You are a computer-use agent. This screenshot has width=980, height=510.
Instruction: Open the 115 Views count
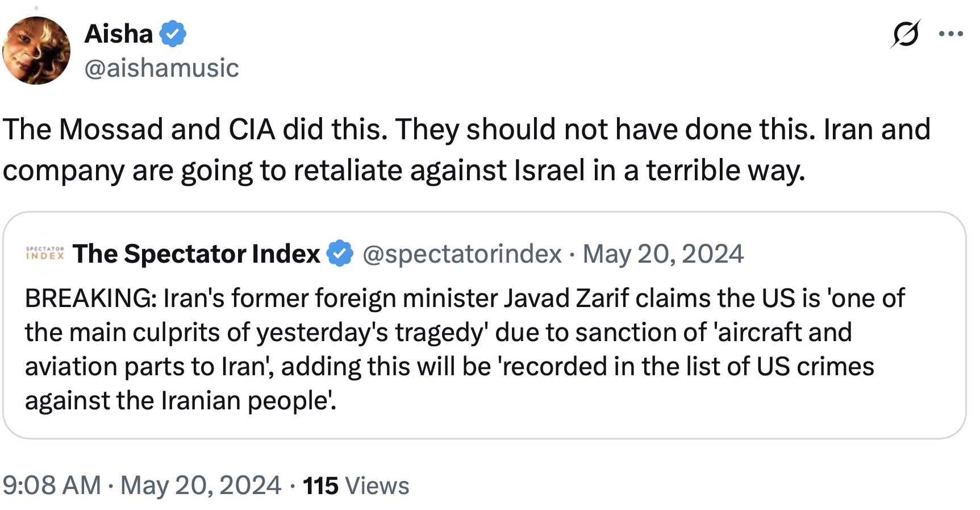coord(356,486)
